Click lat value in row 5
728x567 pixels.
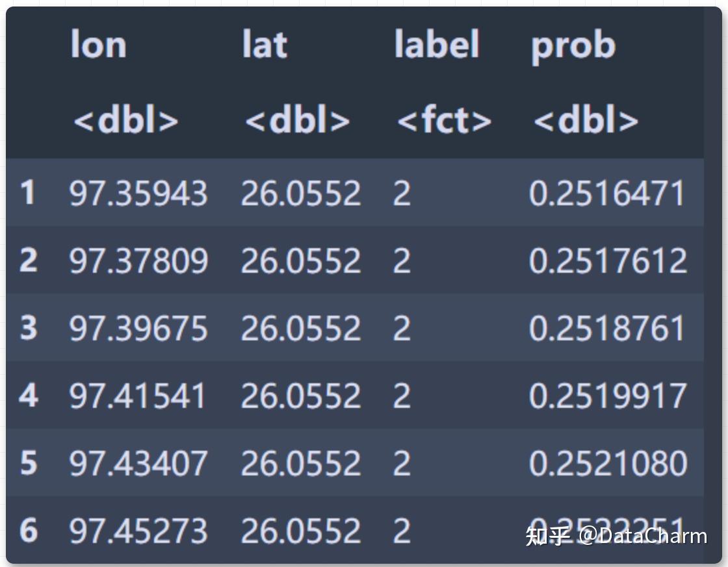click(300, 463)
